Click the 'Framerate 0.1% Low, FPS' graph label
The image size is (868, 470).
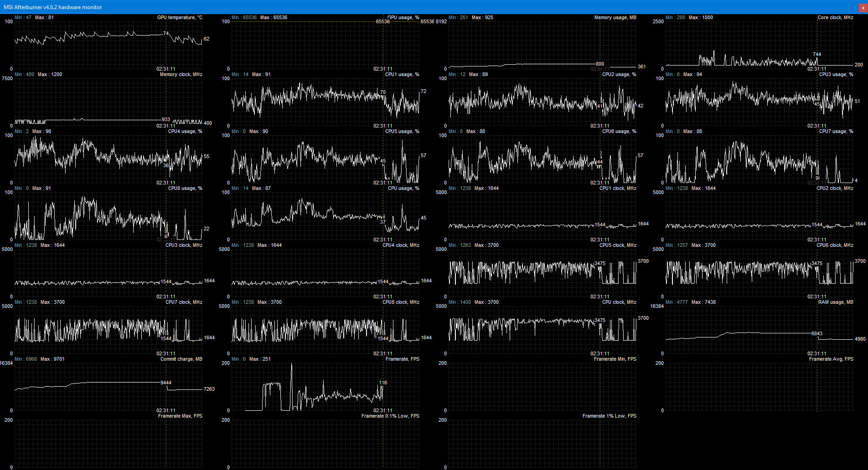390,416
